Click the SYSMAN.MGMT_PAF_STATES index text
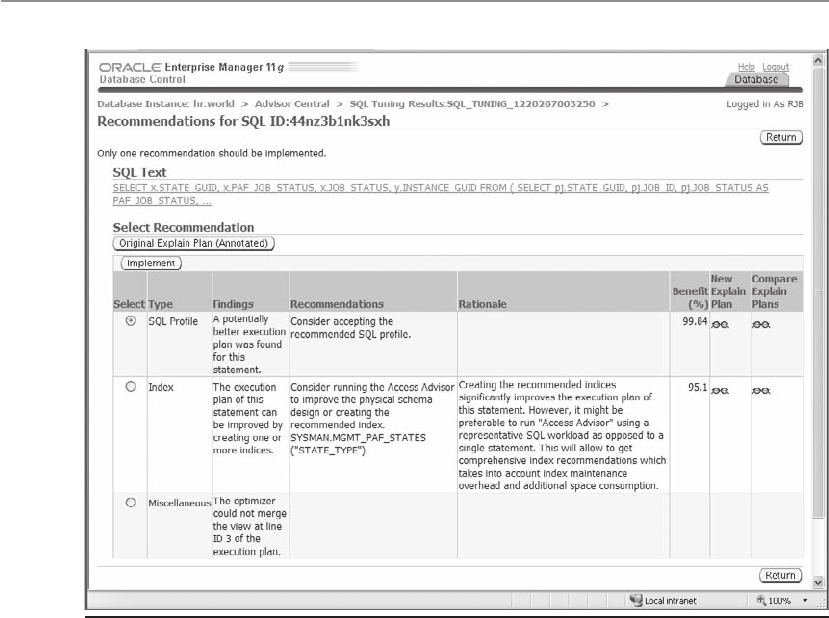Image resolution: width=829 pixels, height=618 pixels. pyautogui.click(x=358, y=444)
